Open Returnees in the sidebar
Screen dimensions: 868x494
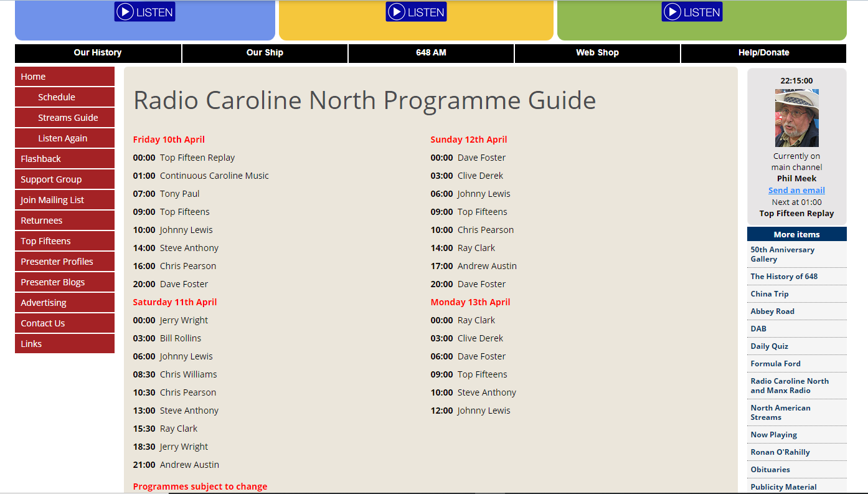point(65,221)
